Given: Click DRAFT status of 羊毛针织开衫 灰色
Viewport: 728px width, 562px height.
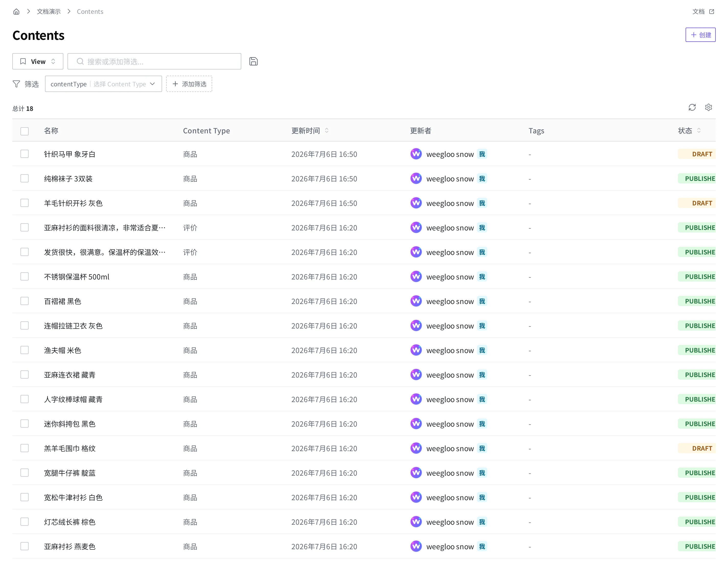Looking at the screenshot, I should point(697,203).
